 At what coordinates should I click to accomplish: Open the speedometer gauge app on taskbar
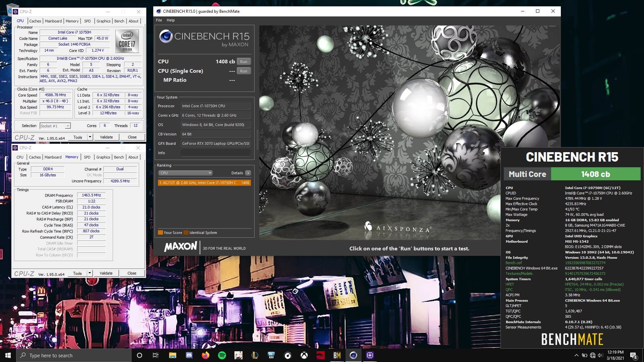pos(287,355)
